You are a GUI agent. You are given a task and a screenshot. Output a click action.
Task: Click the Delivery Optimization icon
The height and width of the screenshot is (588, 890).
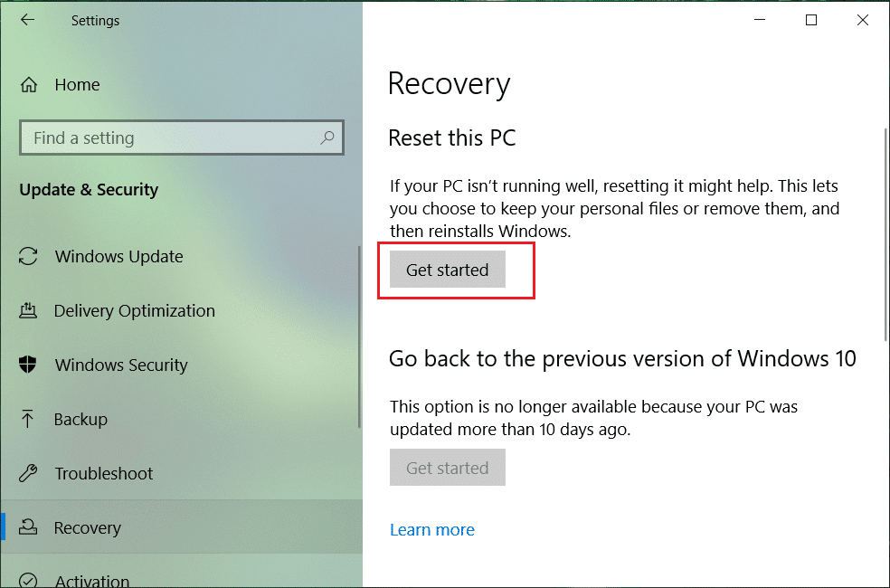[x=29, y=311]
